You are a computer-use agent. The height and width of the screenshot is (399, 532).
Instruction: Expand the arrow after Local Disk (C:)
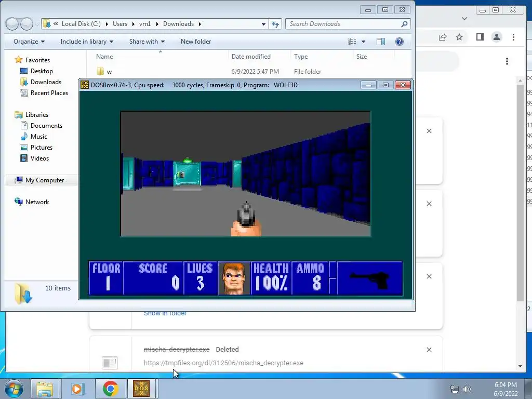pyautogui.click(x=107, y=24)
